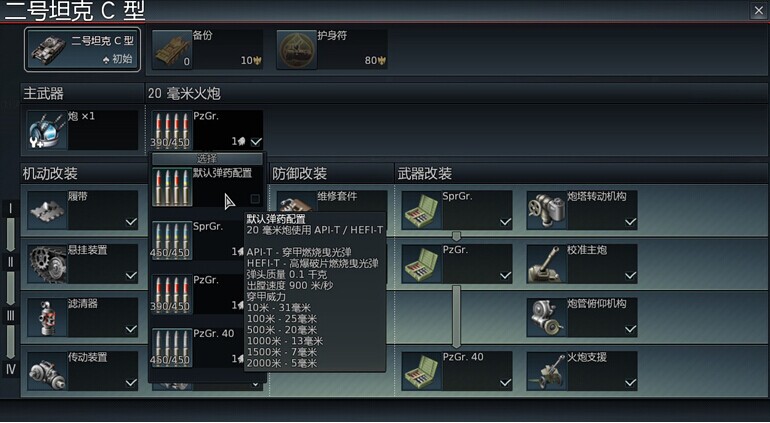Choose PzGr. 40 belt from dropdown list

coord(207,348)
